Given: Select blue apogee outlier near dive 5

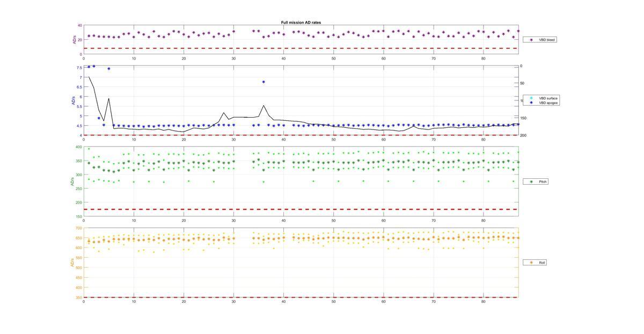Looking at the screenshot, I should (109, 69).
